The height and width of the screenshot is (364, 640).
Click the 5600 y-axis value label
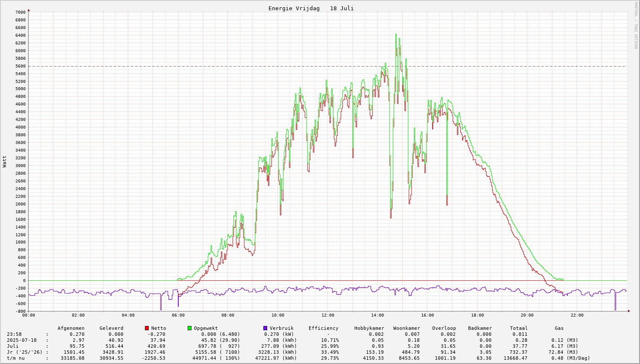click(20, 66)
